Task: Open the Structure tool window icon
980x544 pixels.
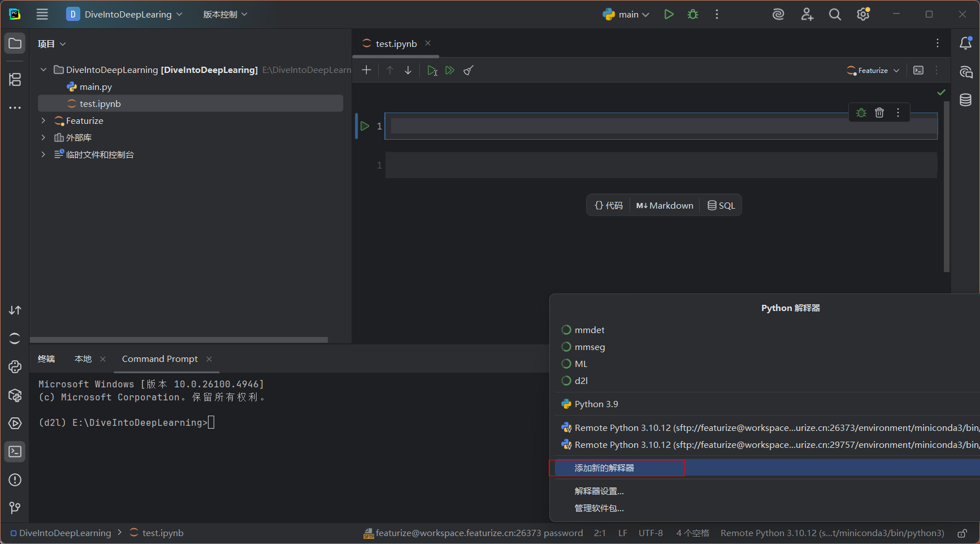Action: click(x=15, y=80)
